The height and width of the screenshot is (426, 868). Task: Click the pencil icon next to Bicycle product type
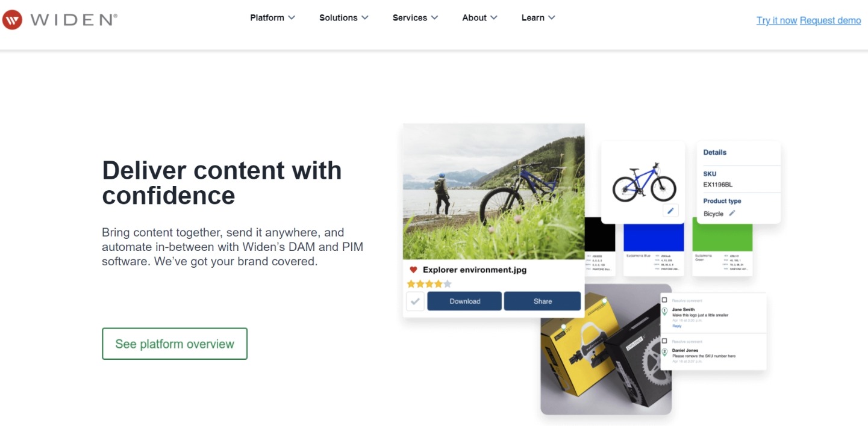pyautogui.click(x=732, y=213)
